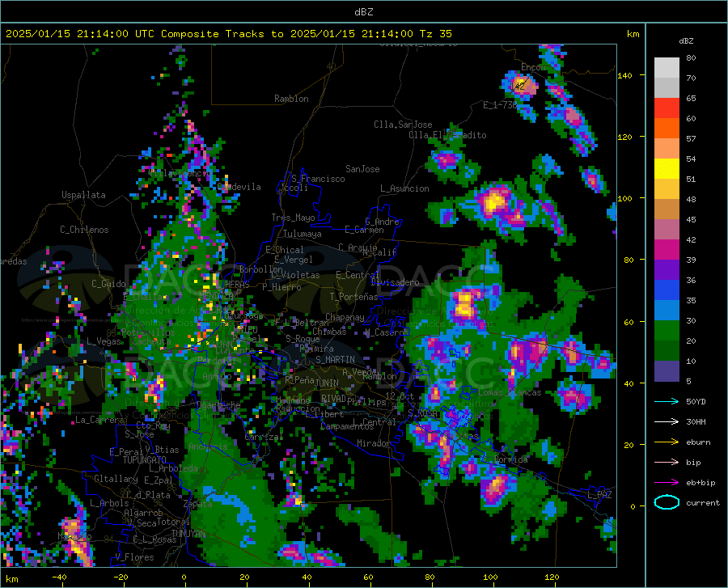Click the tan 48 dBZ color swatch
This screenshot has height=588, width=728.
tap(667, 209)
